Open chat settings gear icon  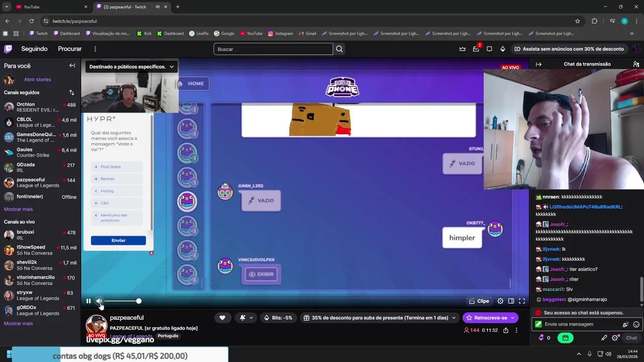[x=615, y=338]
